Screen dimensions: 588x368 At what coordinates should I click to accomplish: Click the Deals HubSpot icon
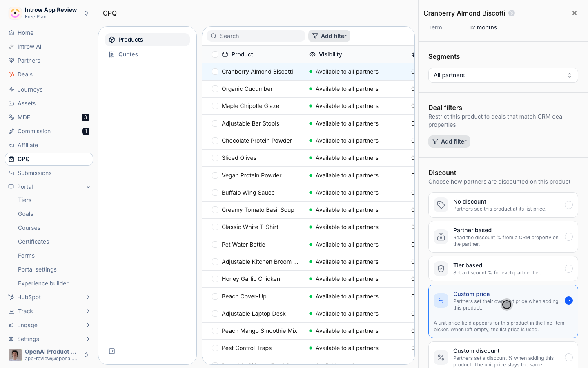pos(11,74)
